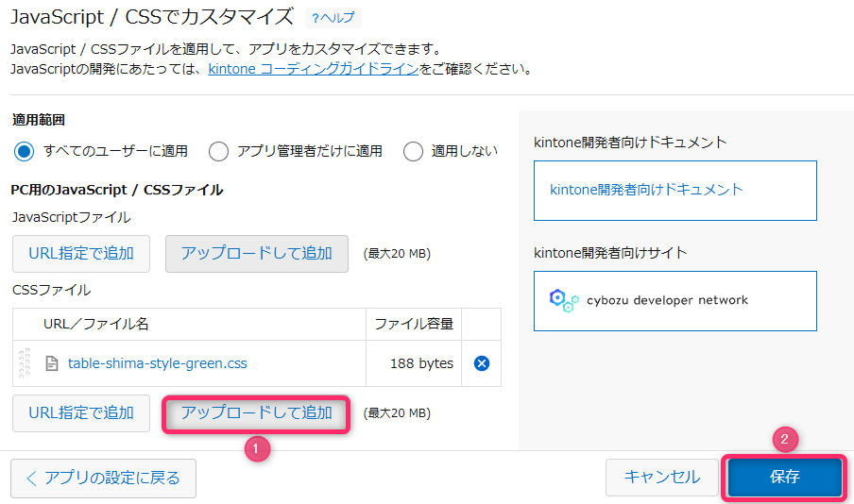Viewport: 854px width, 504px height.
Task: Click the pink number 2 annotation badge
Action: click(786, 439)
